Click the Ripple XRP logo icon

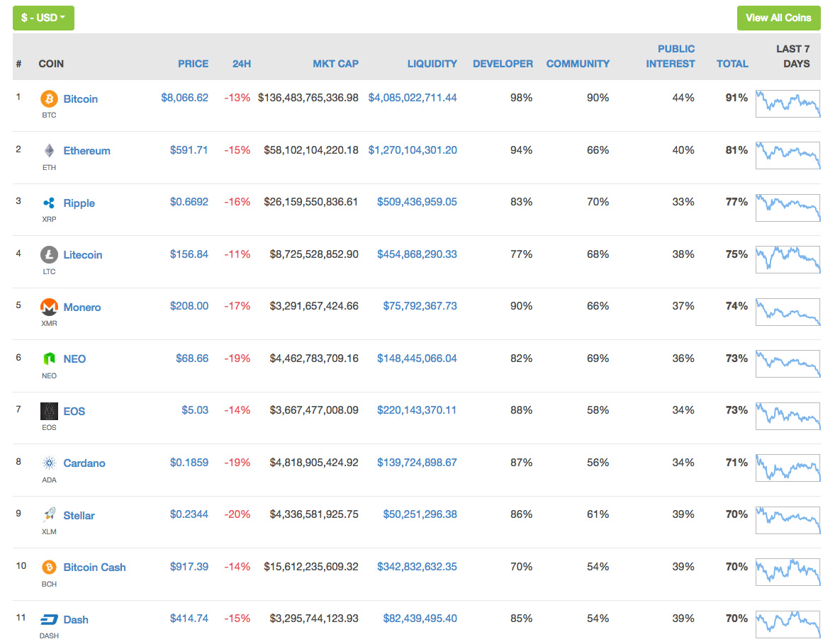coord(49,203)
